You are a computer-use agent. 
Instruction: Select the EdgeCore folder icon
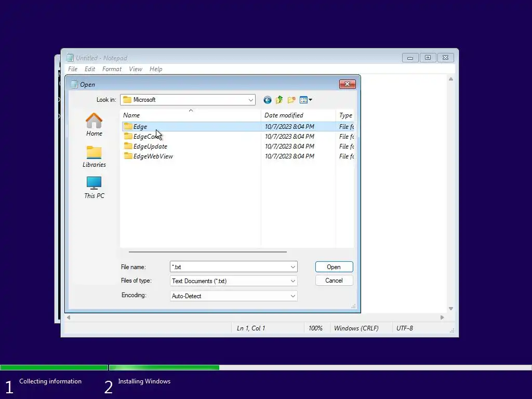(128, 136)
